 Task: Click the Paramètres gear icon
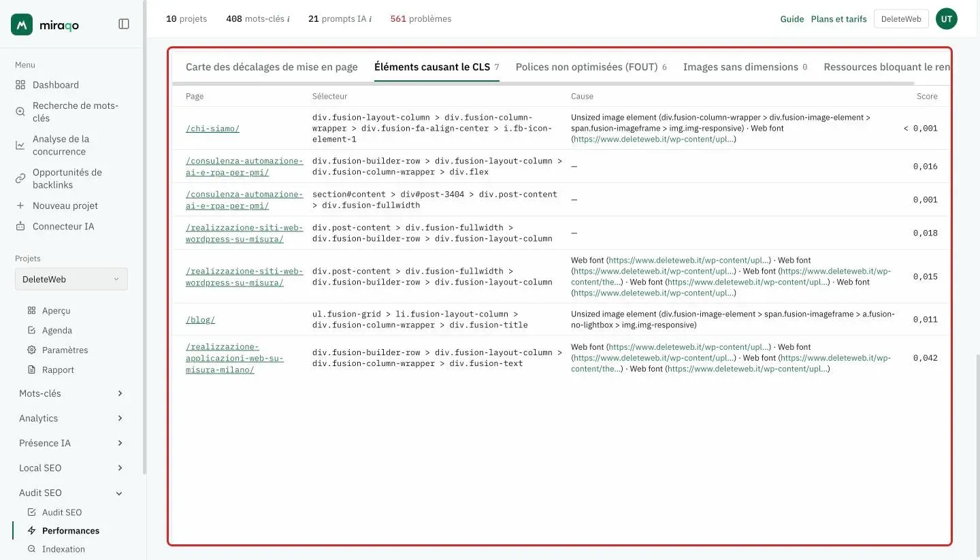(31, 350)
